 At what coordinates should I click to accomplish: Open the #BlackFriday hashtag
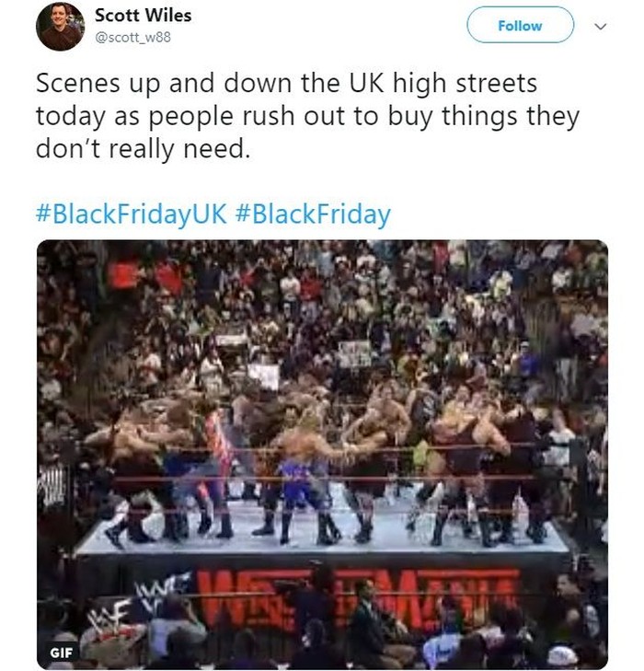click(314, 215)
